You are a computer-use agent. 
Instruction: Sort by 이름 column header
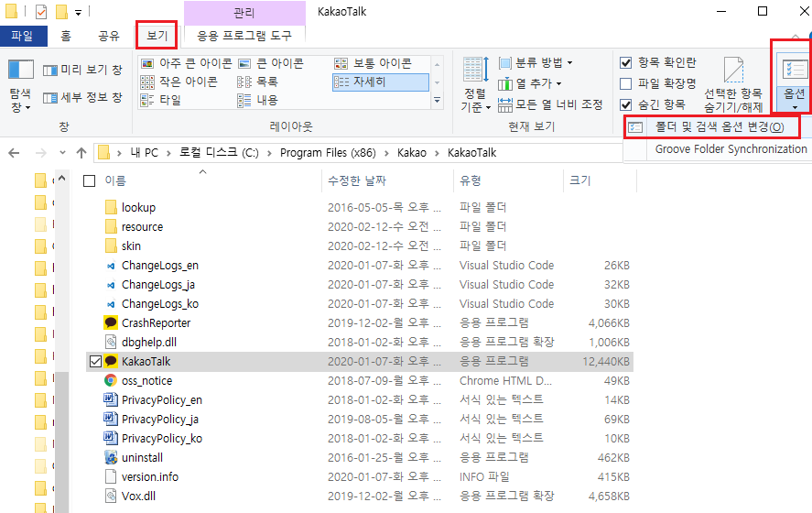pyautogui.click(x=115, y=180)
